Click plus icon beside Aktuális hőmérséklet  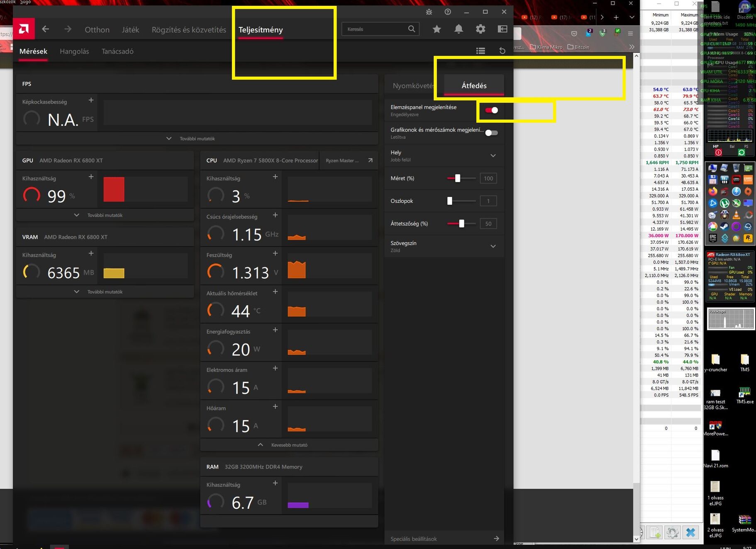(275, 292)
